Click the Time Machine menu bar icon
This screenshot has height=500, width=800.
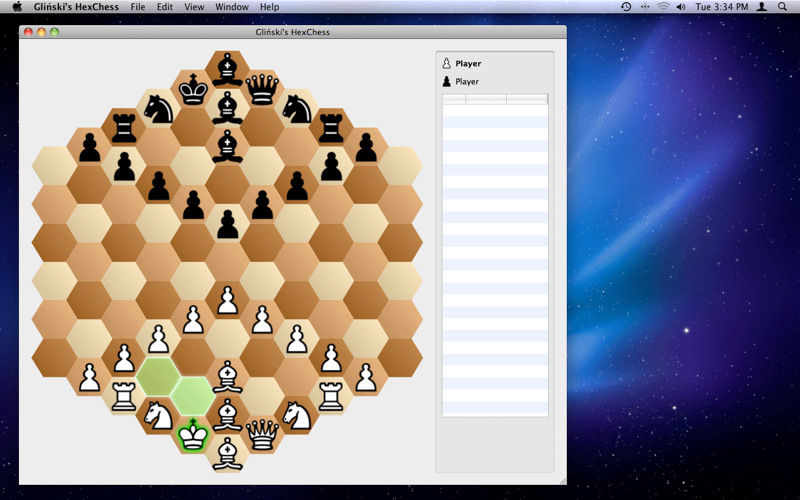[x=626, y=7]
